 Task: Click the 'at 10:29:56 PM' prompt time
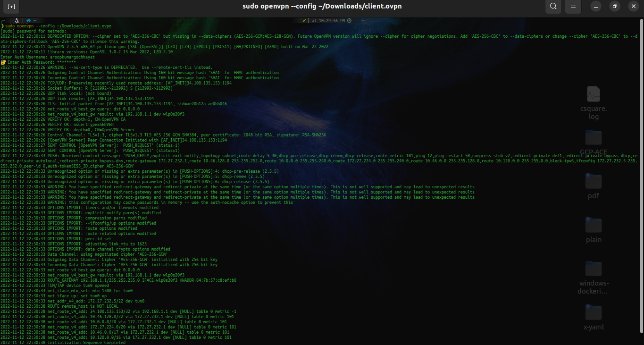(327, 21)
